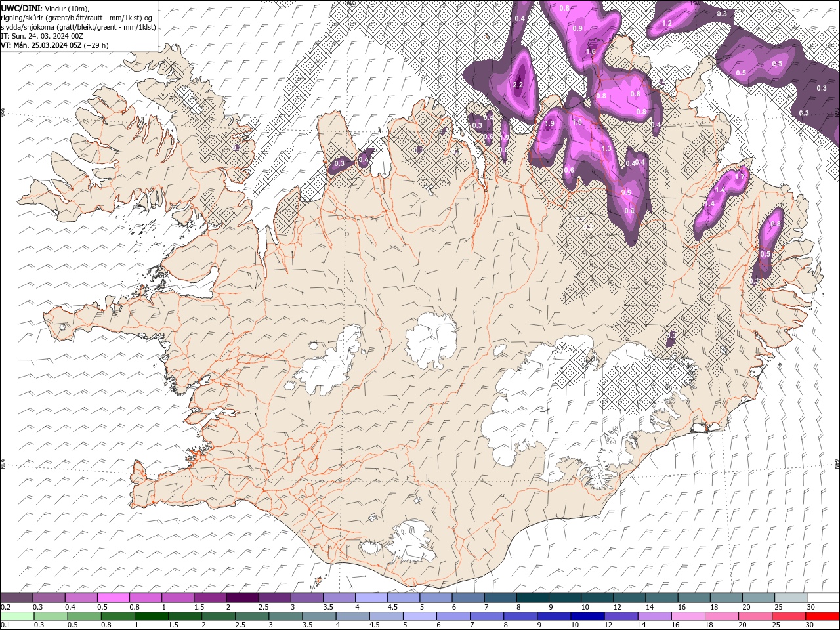Click the 64N latitude label on the right edge
The height and width of the screenshot is (630, 840).
[837, 463]
